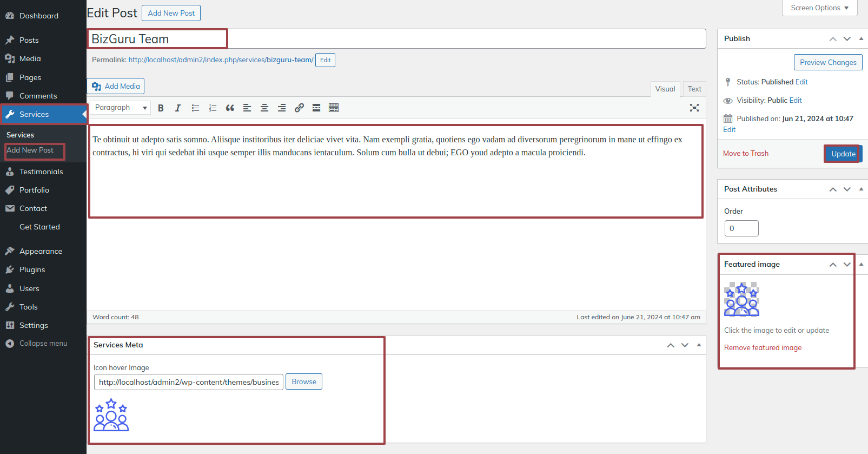The width and height of the screenshot is (868, 454).
Task: Collapse the Services Meta panel
Action: coord(699,345)
